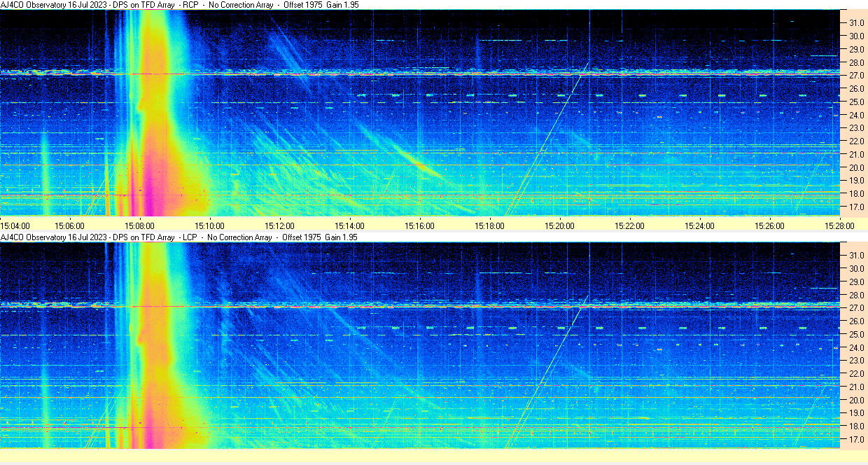Click 22.0 frequency label in LCP panel
This screenshot has width=868, height=465.
tap(857, 374)
